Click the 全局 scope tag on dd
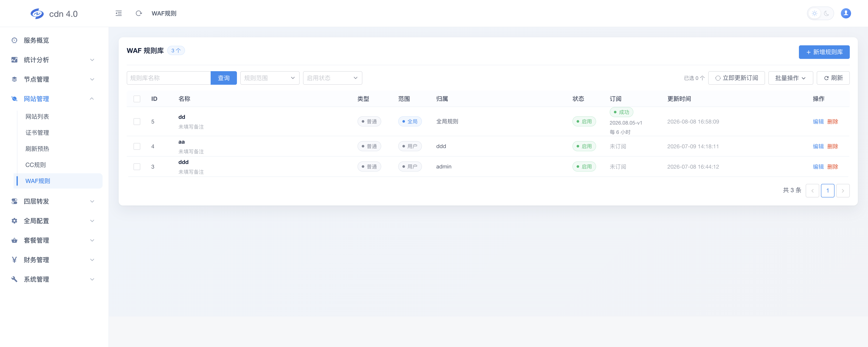The height and width of the screenshot is (347, 868). coord(410,122)
